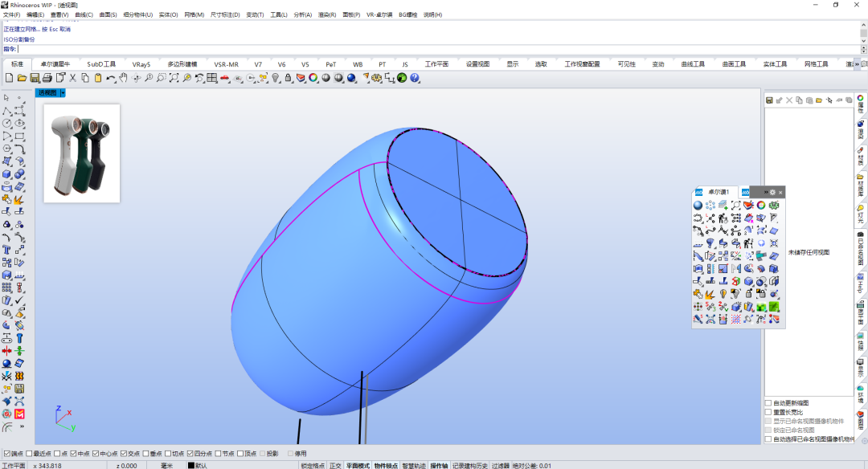
Task: Expand the floating toolbar overflow chevron
Action: [766, 193]
